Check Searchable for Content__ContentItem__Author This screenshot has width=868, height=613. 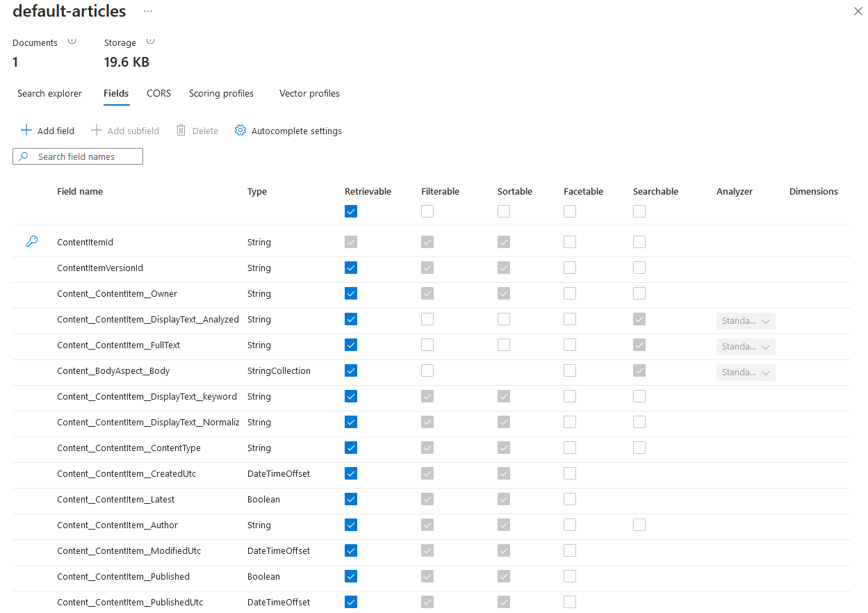[x=639, y=525]
